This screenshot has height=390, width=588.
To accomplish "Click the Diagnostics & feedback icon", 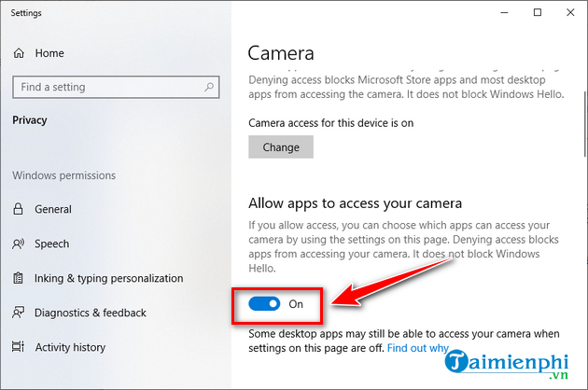I will pyautogui.click(x=18, y=313).
